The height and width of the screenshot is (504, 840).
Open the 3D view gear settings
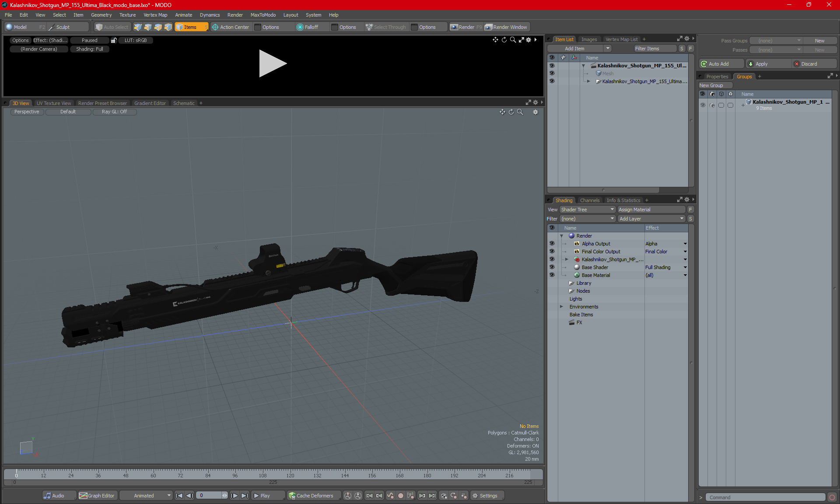click(535, 112)
